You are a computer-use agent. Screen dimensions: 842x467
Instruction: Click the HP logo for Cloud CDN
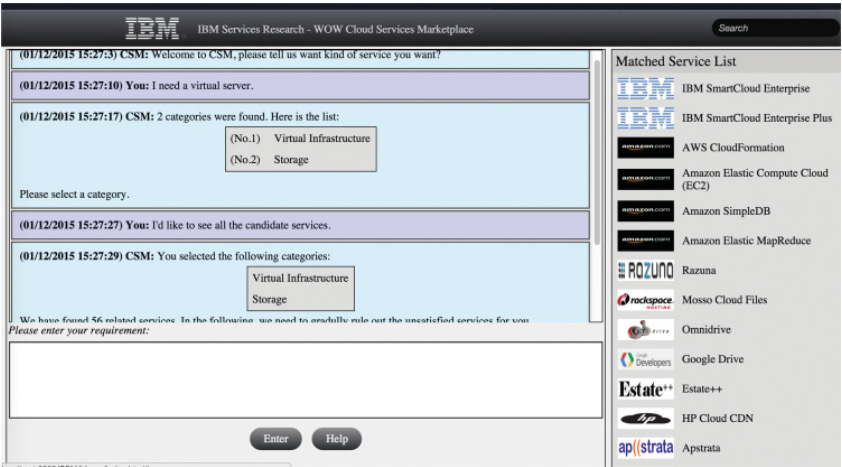[645, 418]
